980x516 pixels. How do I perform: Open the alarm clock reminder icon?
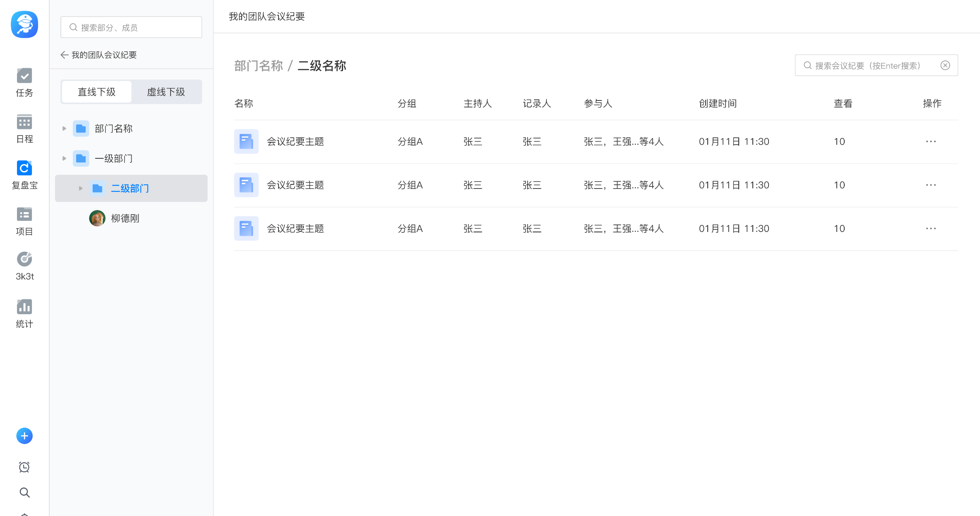pyautogui.click(x=24, y=467)
